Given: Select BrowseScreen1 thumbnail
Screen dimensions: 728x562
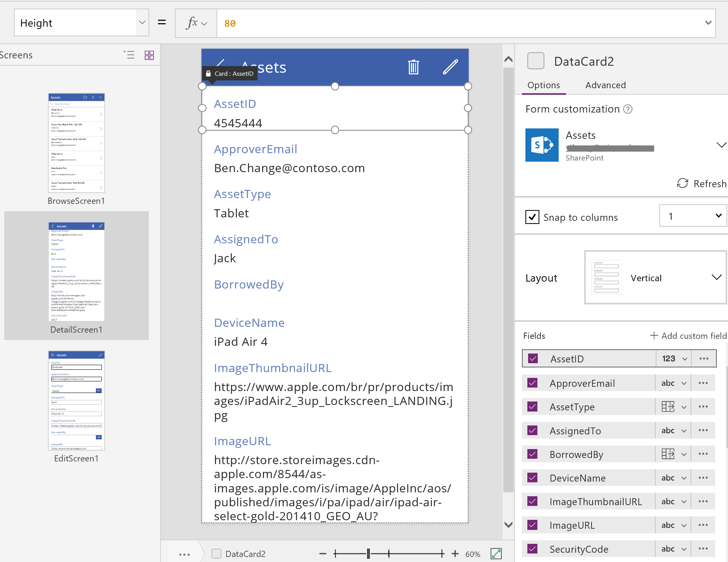Looking at the screenshot, I should (77, 143).
